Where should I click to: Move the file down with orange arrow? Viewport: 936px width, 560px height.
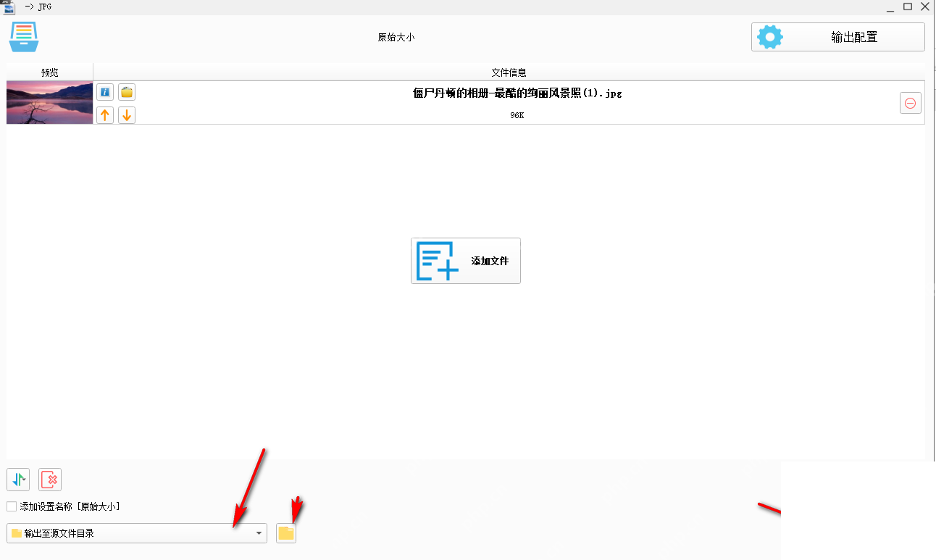pos(127,114)
